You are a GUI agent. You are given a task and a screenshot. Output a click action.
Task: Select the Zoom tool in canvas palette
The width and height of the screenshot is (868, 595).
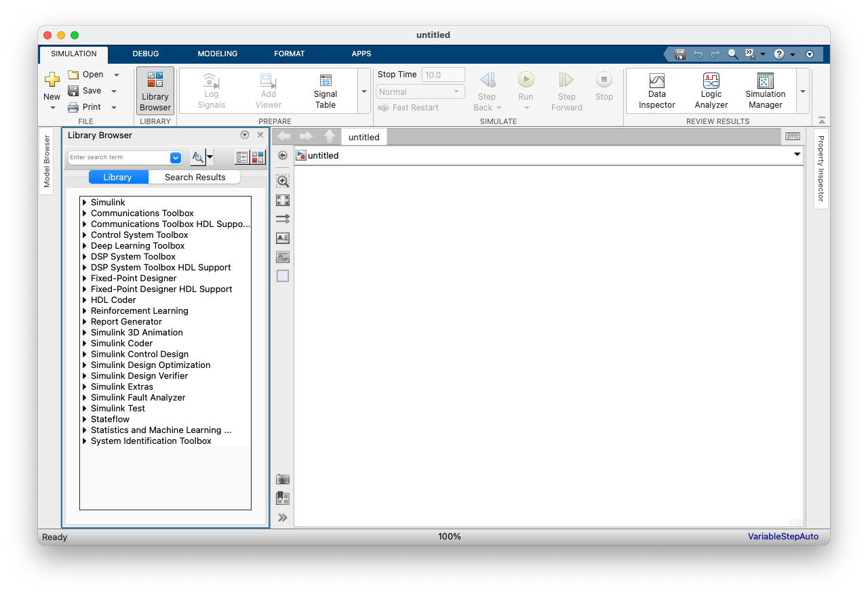coord(283,181)
